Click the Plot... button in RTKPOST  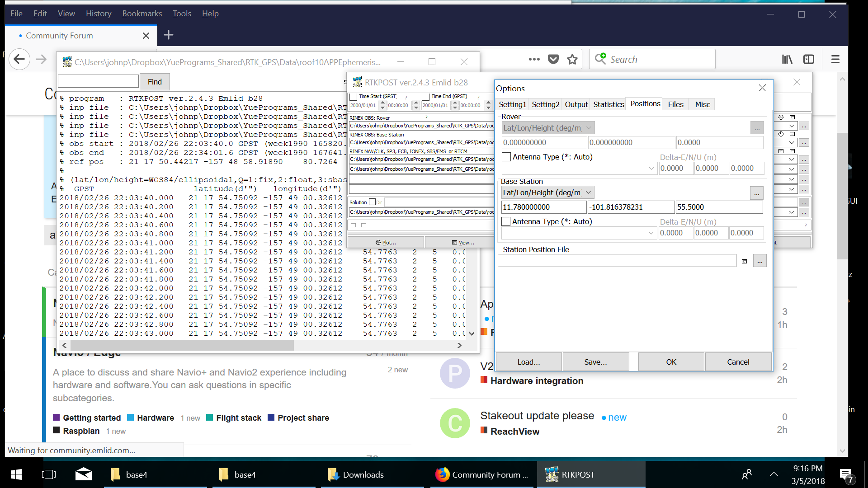click(386, 243)
